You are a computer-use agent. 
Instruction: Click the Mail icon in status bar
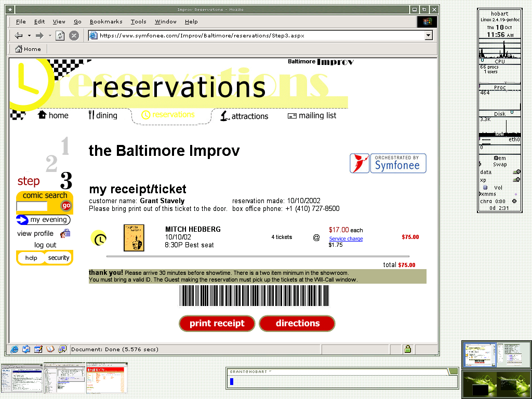tap(26, 349)
